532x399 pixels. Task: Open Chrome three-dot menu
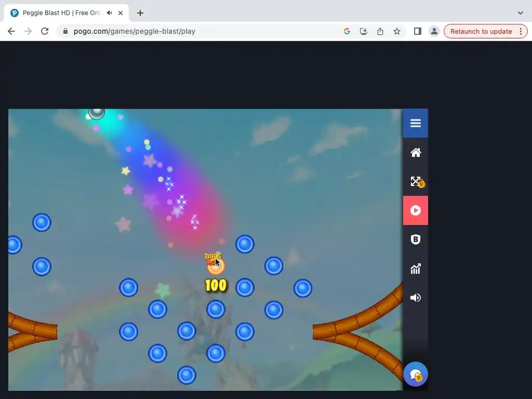[x=521, y=31]
